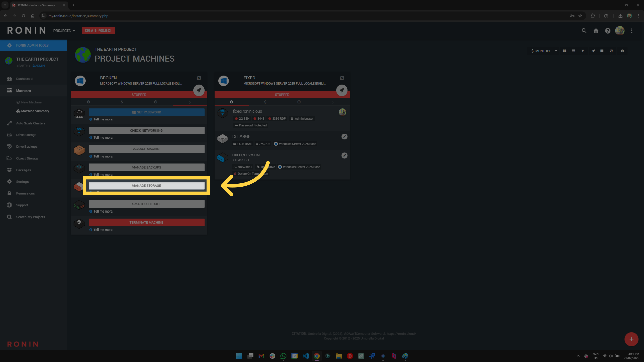The height and width of the screenshot is (362, 644).
Task: Open the clock schedule tab on FIXED card
Action: (x=299, y=102)
